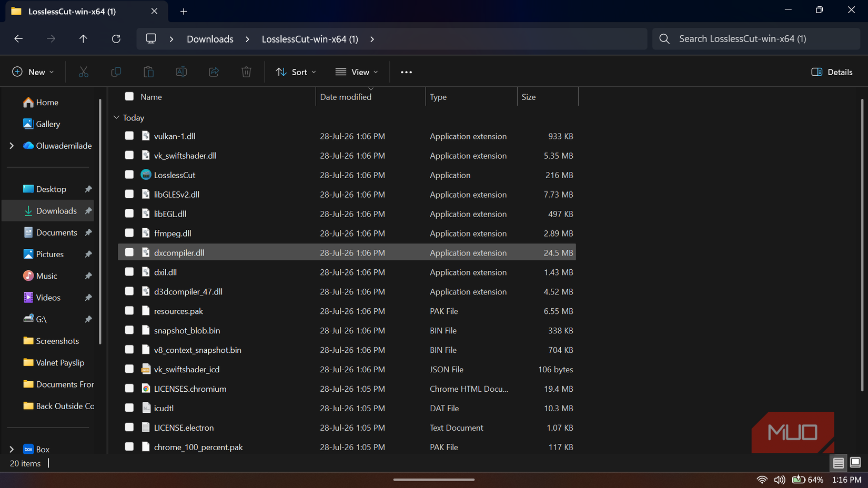Screen dimensions: 868x488
Task: Check the box for dxcompiler.dll
Action: [x=129, y=252]
